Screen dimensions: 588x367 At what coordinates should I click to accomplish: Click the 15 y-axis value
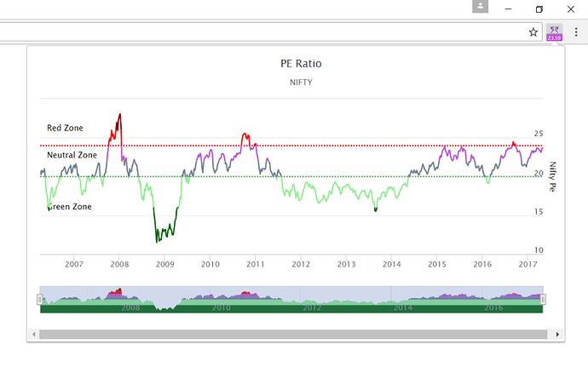[539, 212]
